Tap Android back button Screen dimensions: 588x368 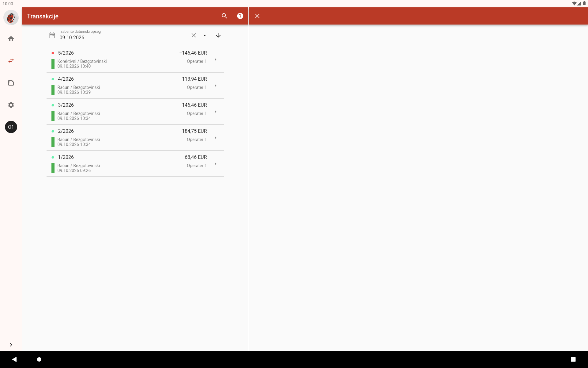coord(14,359)
